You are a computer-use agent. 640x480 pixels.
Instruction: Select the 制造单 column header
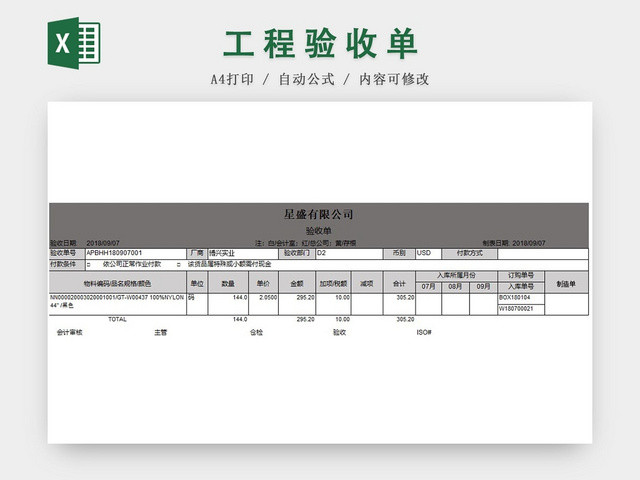(x=566, y=283)
